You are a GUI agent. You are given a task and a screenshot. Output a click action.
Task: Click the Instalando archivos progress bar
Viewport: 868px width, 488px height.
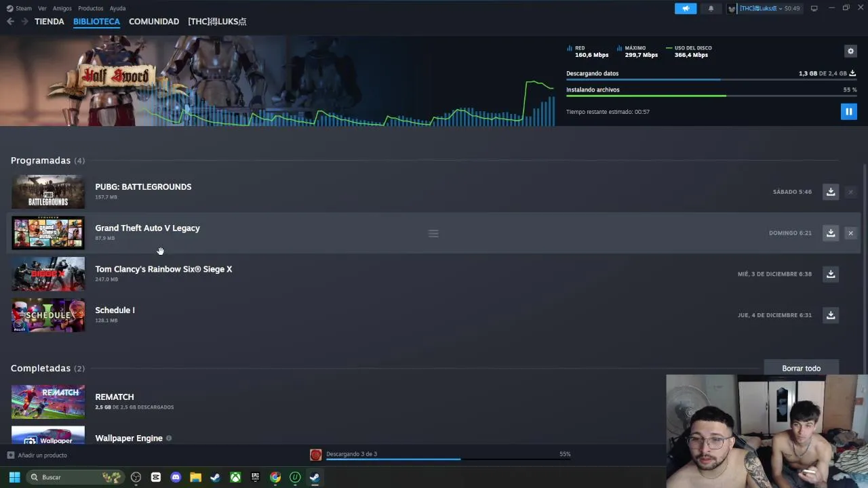711,96
